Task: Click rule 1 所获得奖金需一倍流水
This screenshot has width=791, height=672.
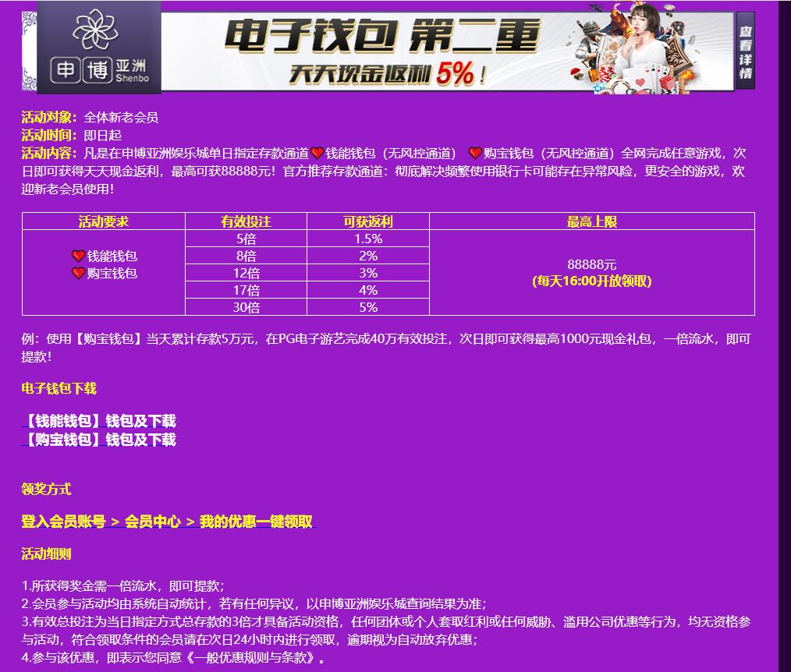Action: tap(122, 585)
